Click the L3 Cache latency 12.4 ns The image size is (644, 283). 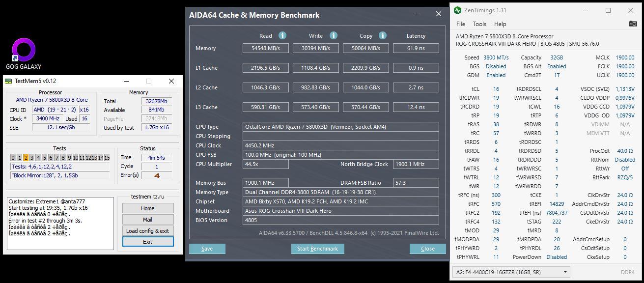[416, 107]
